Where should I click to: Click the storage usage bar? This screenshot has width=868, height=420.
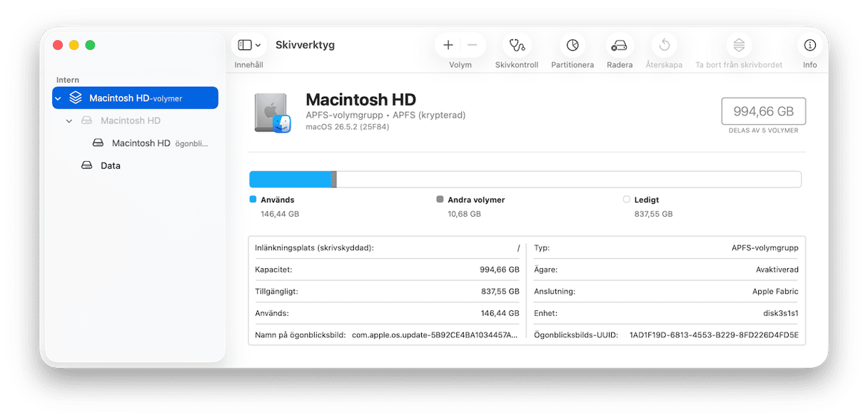tap(525, 179)
